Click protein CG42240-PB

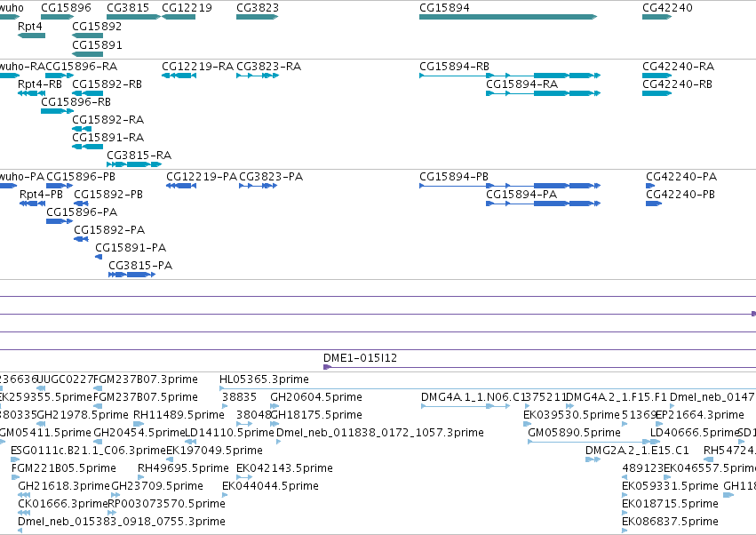point(654,204)
